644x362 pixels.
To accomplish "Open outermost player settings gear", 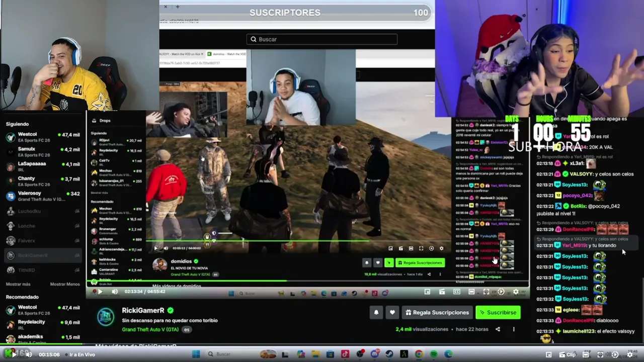I will click(x=630, y=354).
